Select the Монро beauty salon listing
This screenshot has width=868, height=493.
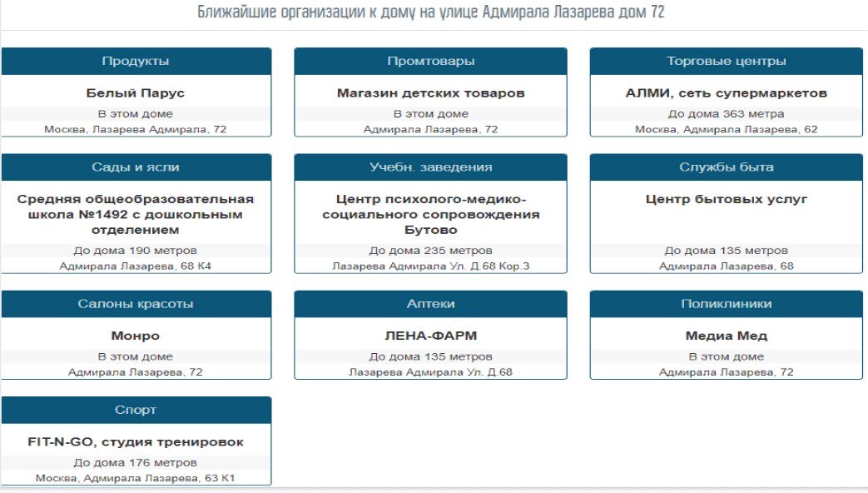tap(136, 335)
